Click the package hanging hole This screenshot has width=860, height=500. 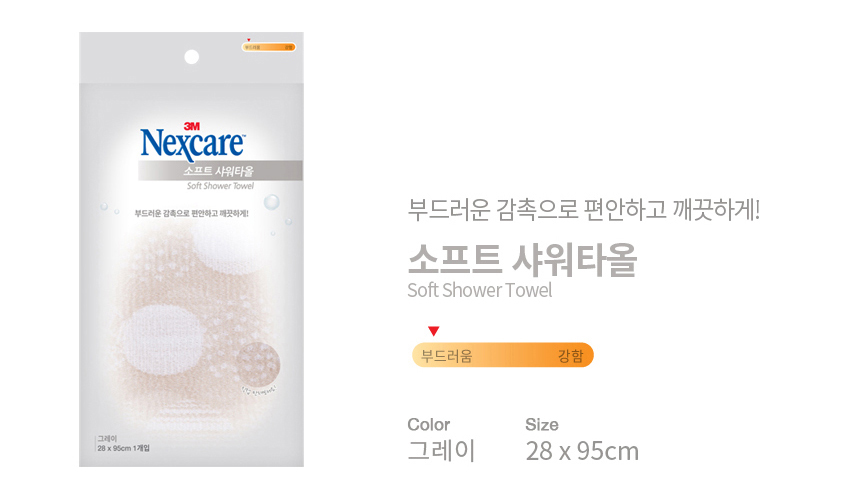[191, 57]
